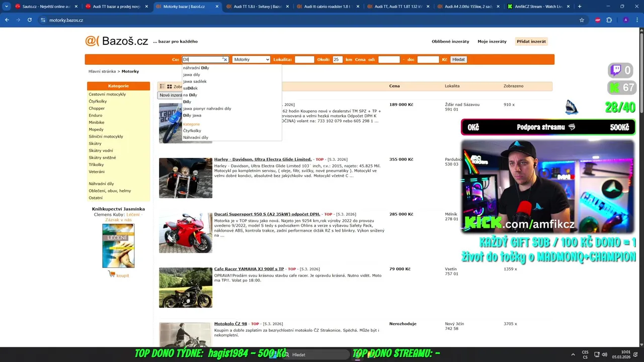Select 'jawa sadilek' suggestion
The image size is (644, 362).
pyautogui.click(x=195, y=81)
